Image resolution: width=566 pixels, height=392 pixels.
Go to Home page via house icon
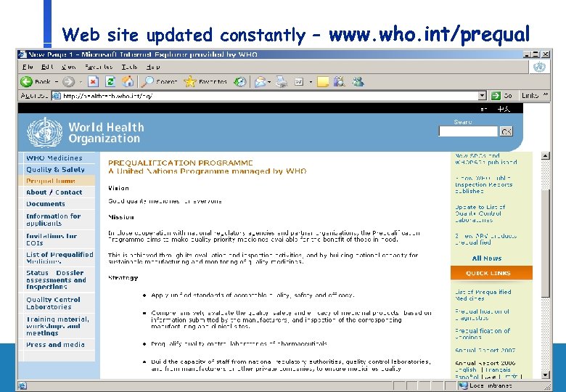(128, 81)
